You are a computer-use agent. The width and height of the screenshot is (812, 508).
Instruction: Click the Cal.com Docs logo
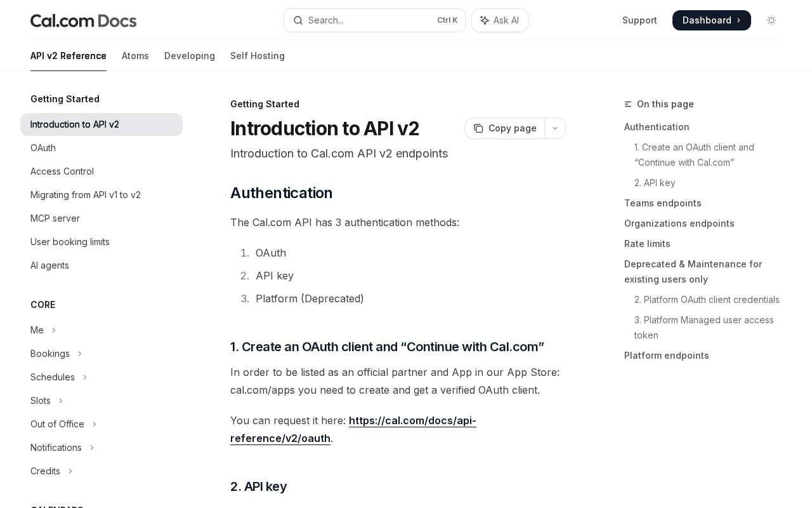[83, 21]
